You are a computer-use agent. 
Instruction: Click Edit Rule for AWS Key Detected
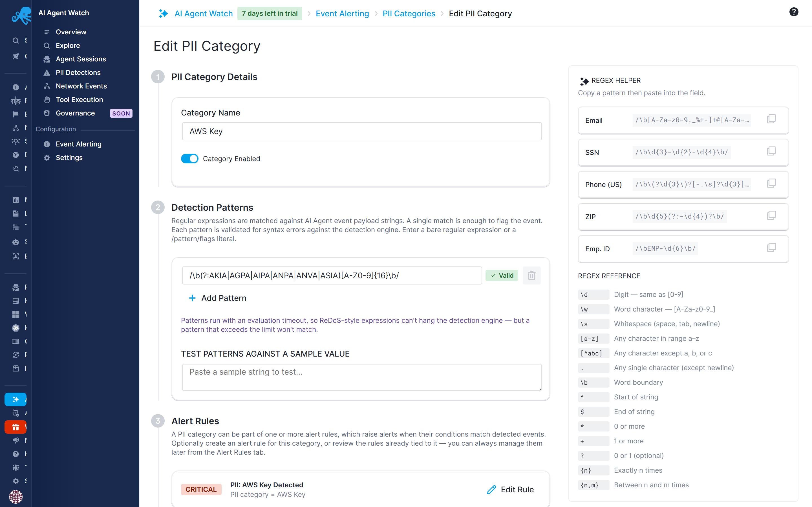coord(510,489)
